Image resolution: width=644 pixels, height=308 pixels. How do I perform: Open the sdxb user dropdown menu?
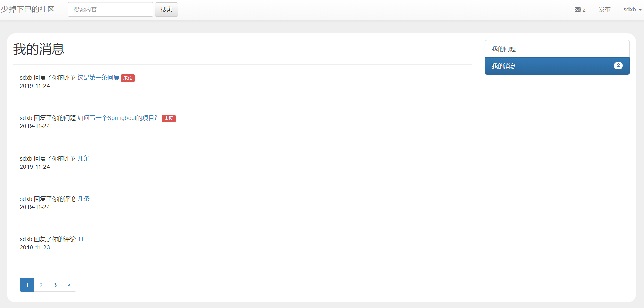point(632,10)
